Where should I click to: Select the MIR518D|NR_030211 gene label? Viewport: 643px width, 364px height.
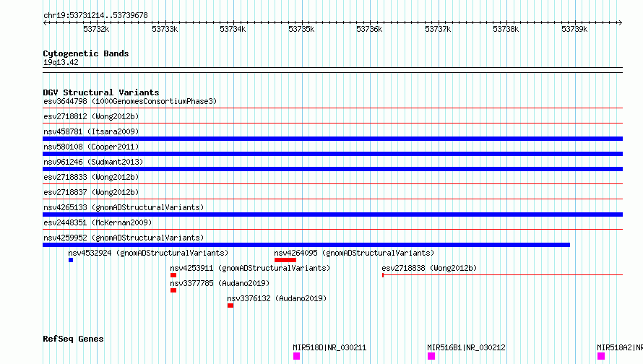[329, 347]
